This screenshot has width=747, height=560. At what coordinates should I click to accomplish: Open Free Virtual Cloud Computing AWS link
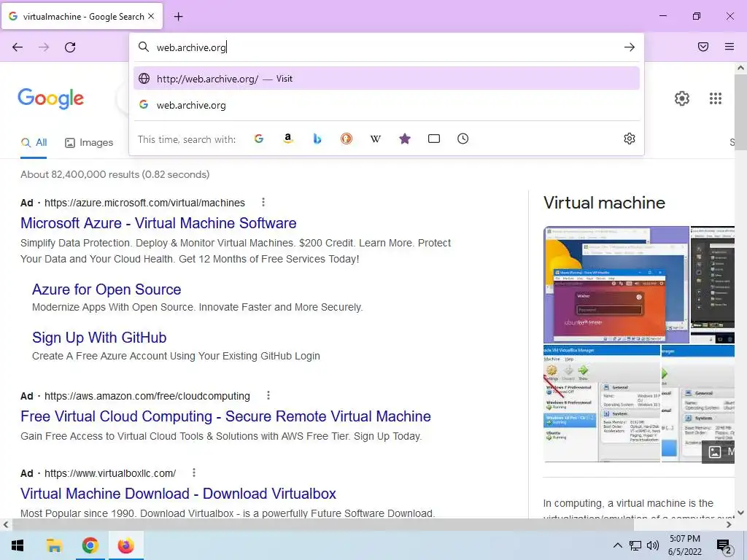[226, 416]
